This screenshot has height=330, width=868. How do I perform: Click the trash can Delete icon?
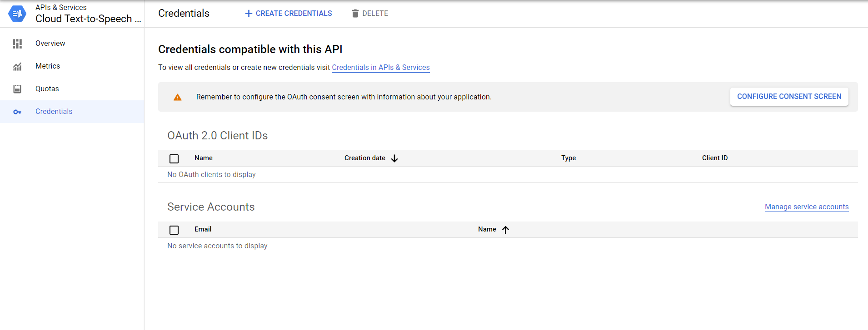tap(355, 14)
